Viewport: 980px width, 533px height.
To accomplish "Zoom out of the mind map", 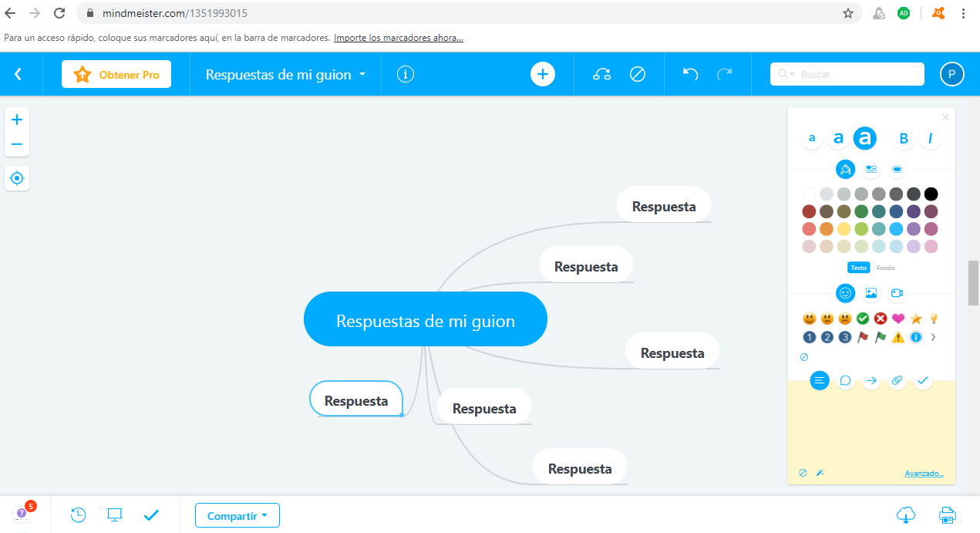I will click(17, 144).
